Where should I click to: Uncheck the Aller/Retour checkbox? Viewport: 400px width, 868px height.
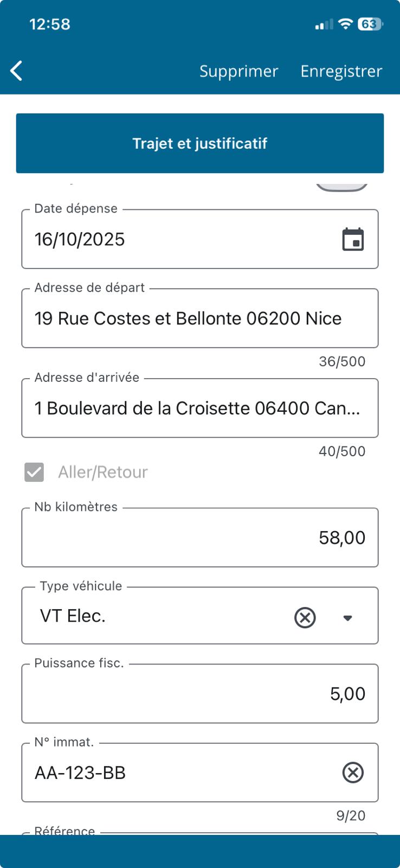[x=34, y=472]
